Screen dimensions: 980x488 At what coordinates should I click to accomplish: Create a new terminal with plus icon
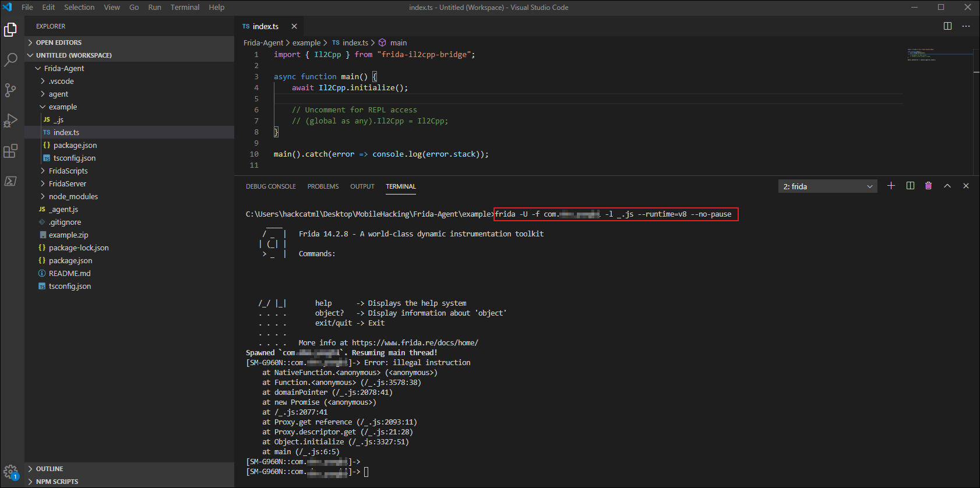891,186
